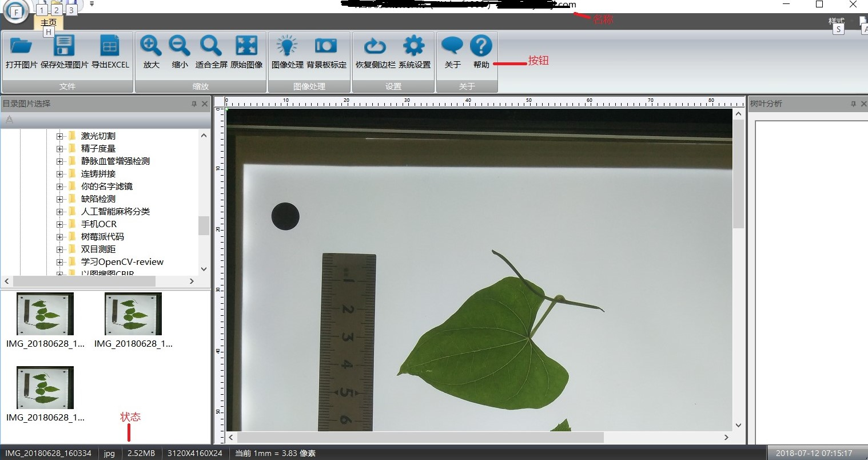
Task: Click the jpg format status bar entry
Action: click(109, 453)
